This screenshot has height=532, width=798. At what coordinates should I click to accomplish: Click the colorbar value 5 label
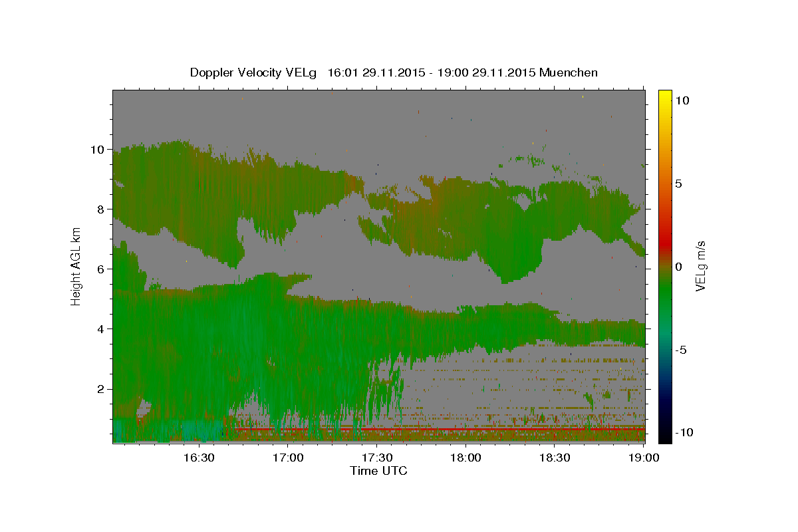point(679,183)
